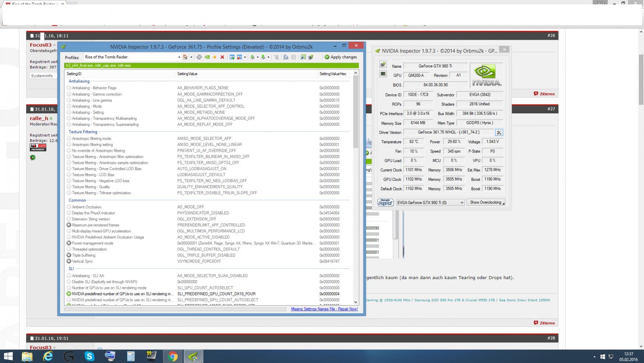Click gear icon beside Maximum pre-rendered frames
644x363 pixels.
[68, 225]
